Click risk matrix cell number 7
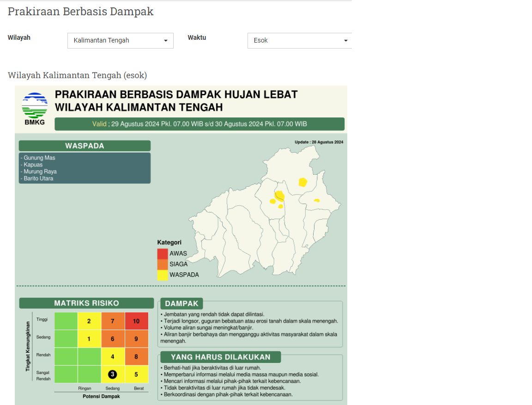 113,321
